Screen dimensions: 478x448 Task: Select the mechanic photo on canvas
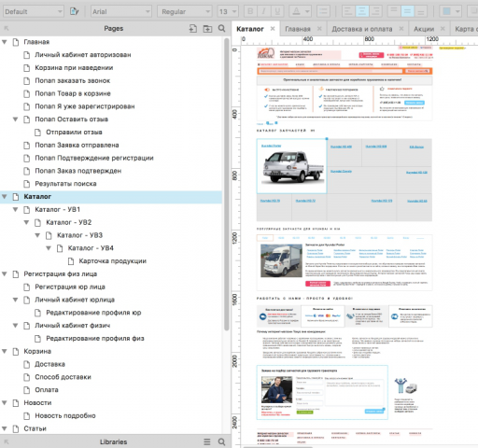(276, 390)
